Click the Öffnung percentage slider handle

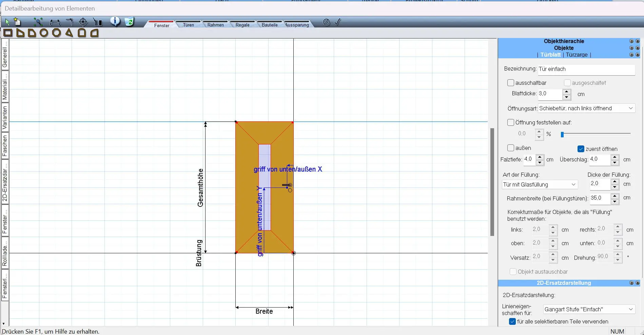click(x=562, y=134)
